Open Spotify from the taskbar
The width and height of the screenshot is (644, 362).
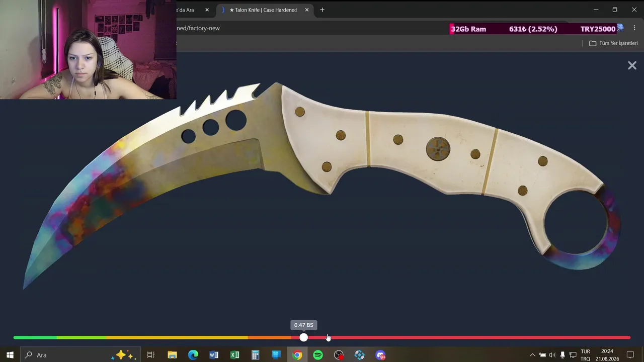[318, 355]
